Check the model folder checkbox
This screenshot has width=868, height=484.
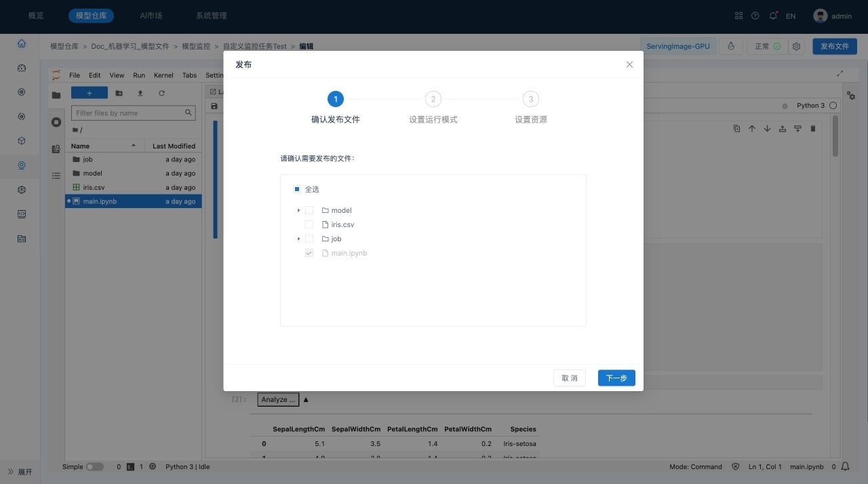[x=309, y=210]
